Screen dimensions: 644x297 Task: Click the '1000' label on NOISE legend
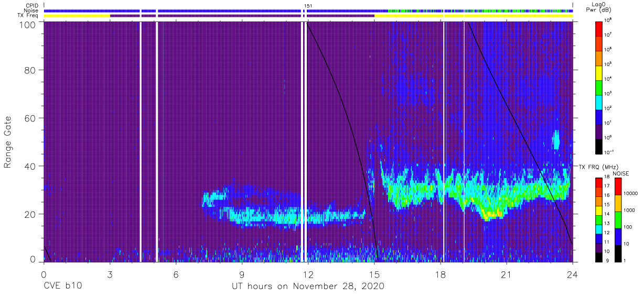(628, 210)
